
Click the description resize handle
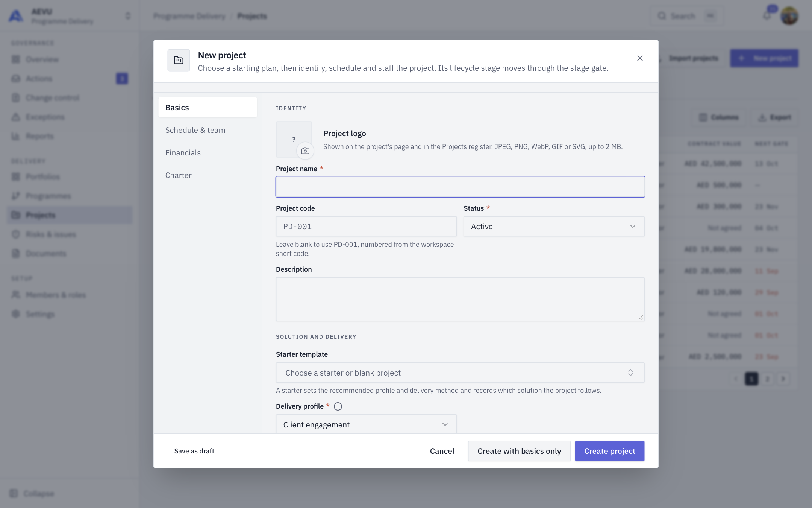[641, 317]
